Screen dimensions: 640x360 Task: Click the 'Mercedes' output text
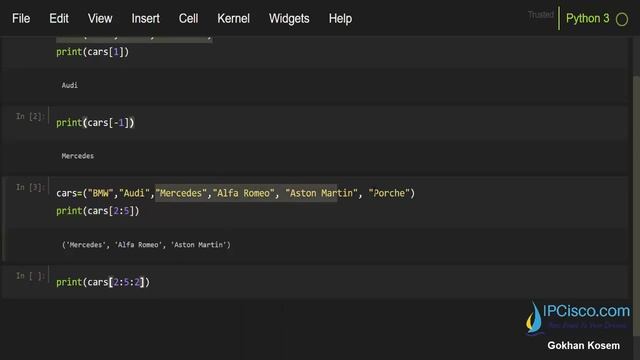(x=78, y=156)
